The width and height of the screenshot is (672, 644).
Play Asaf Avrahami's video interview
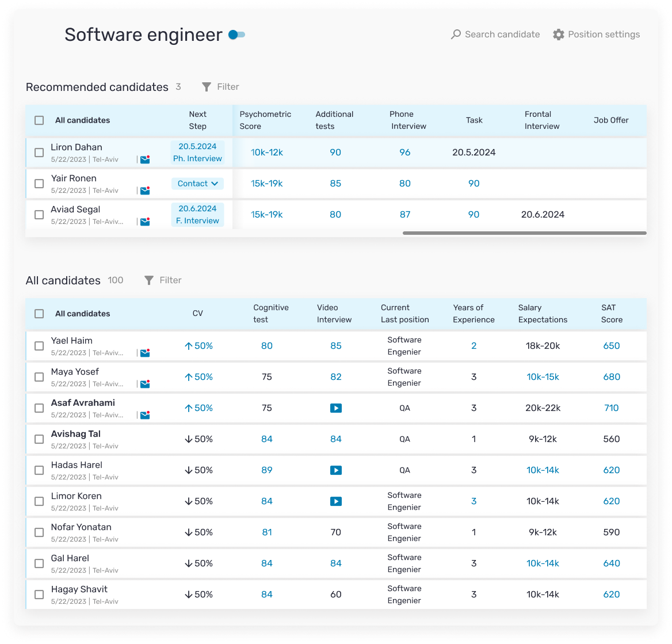pyautogui.click(x=336, y=408)
